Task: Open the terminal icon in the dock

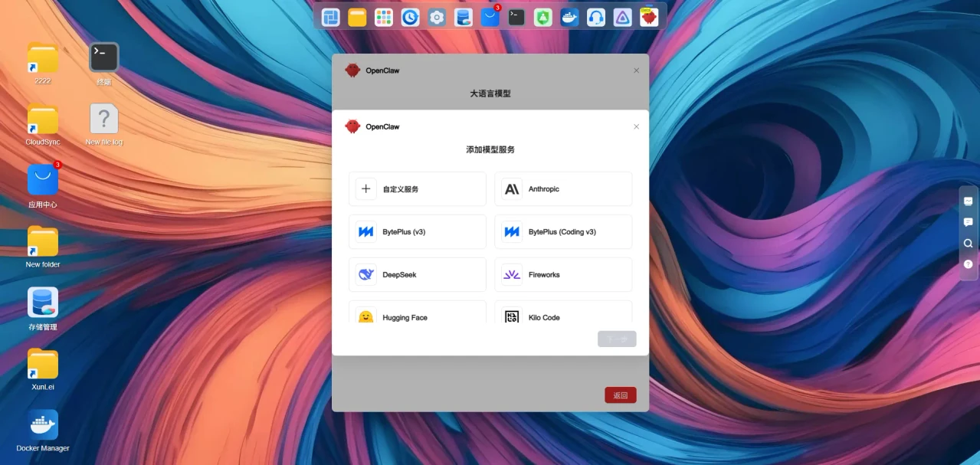Action: (x=516, y=17)
